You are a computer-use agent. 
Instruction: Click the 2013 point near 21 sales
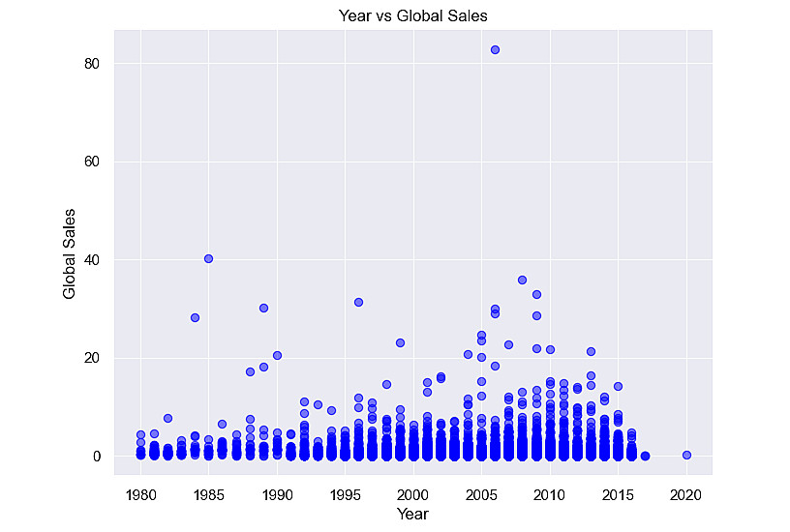[591, 352]
